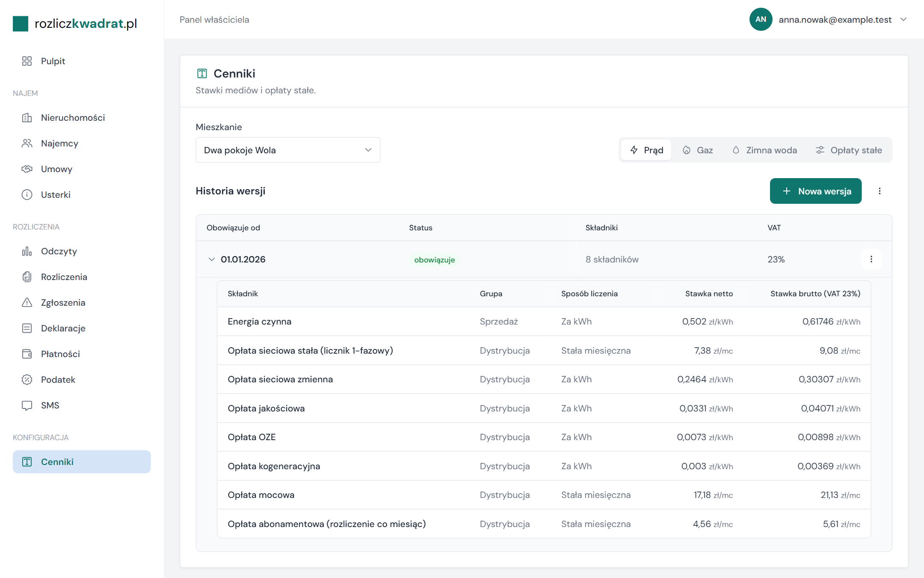Open Najemcy people icon
The width and height of the screenshot is (924, 578).
[x=27, y=143]
